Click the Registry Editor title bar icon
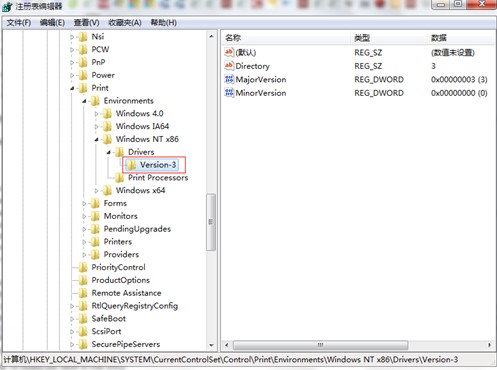Viewport: 497px width, 370px height. 7,7
